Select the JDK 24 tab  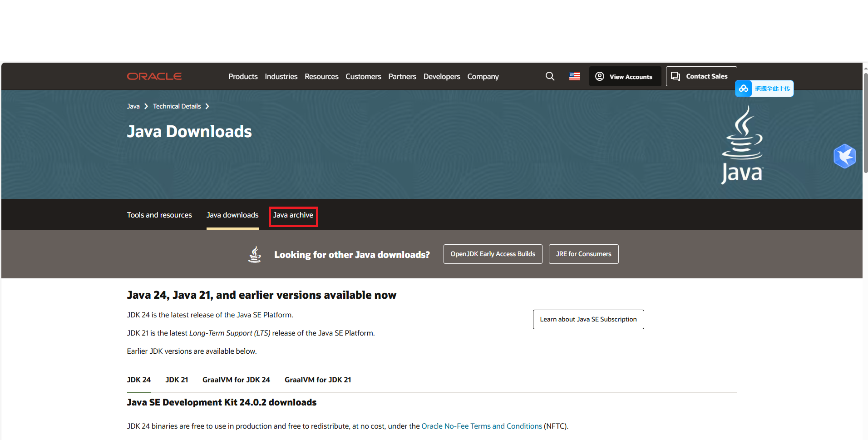click(139, 380)
